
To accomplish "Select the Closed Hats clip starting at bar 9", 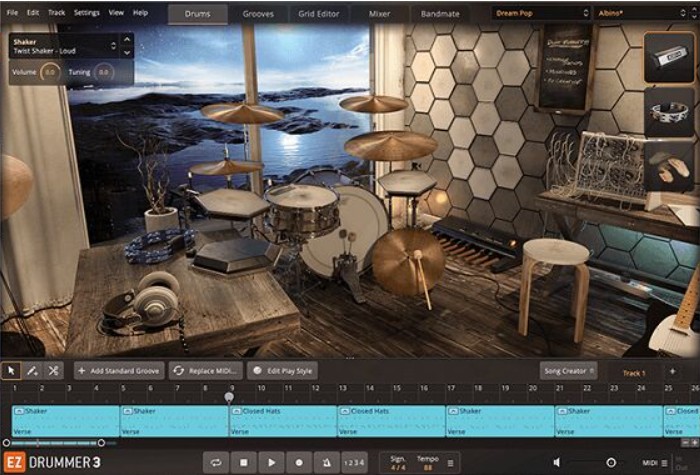I will pyautogui.click(x=283, y=421).
